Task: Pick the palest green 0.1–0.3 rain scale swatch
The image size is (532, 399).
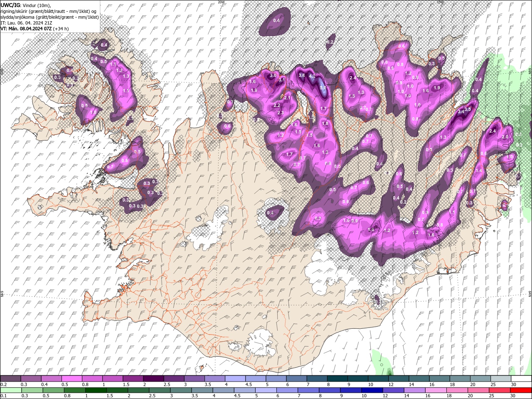Action: (10, 390)
